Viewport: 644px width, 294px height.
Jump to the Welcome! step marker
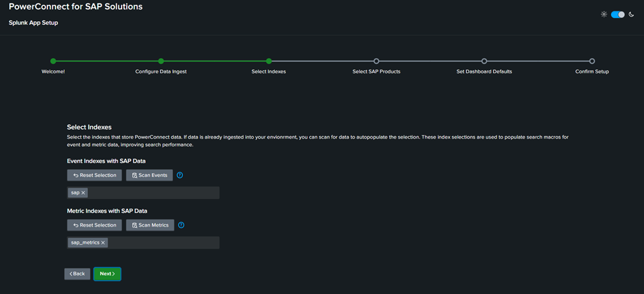54,61
